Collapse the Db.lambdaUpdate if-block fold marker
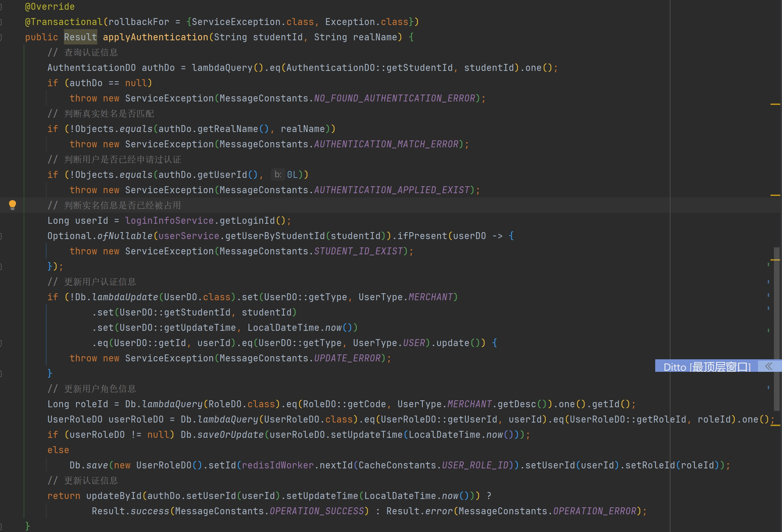 (1, 343)
